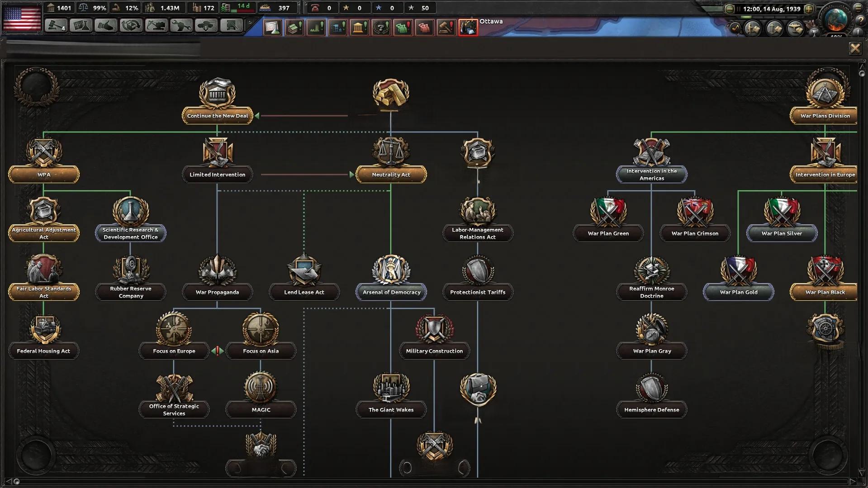Decrease game speed with minus button

(729, 9)
